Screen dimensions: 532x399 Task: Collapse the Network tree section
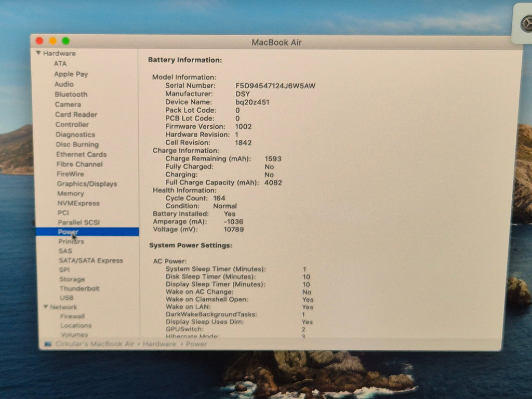coord(46,307)
